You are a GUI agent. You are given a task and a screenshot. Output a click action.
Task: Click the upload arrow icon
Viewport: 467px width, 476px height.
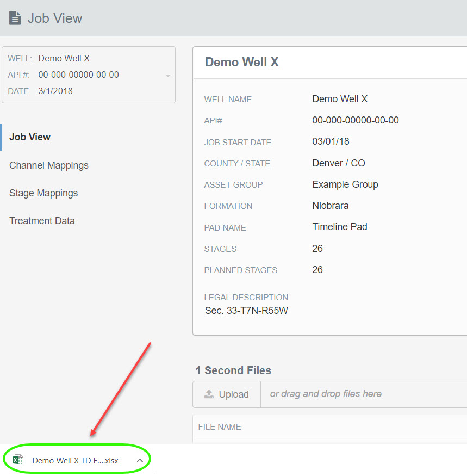(209, 394)
